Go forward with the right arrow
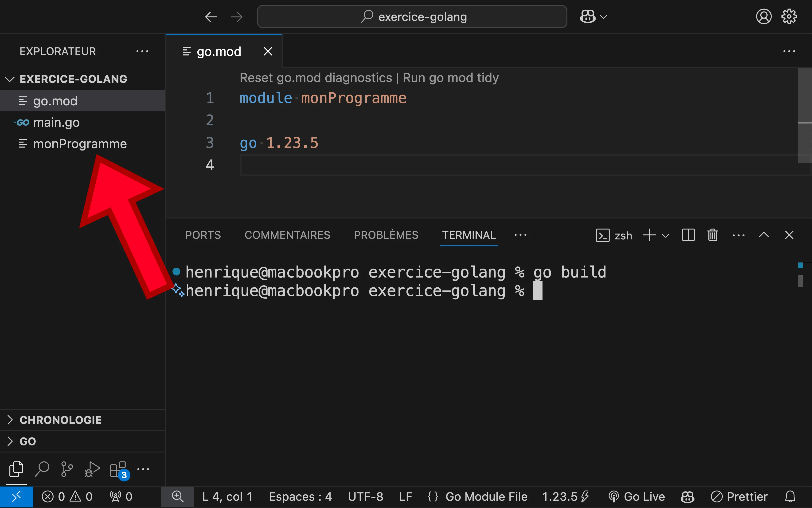 237,16
